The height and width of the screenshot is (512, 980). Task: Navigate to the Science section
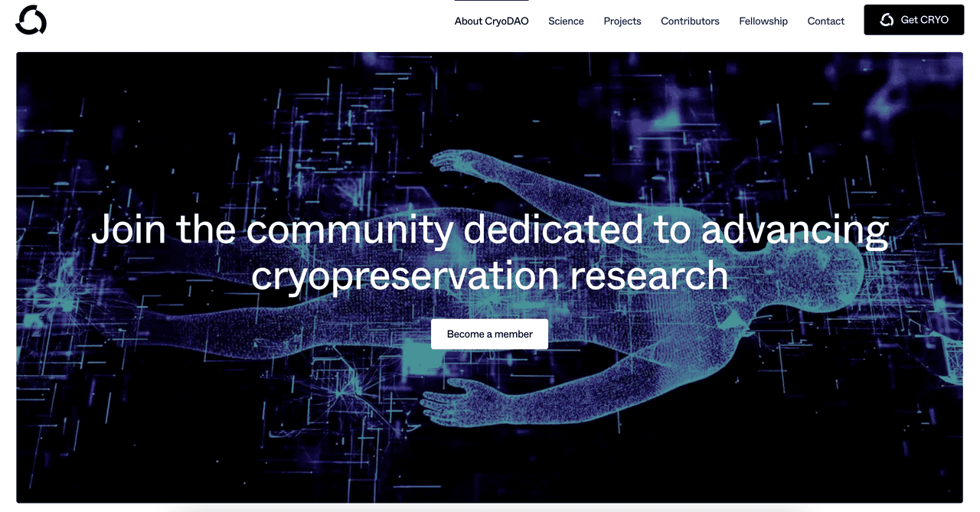coord(566,21)
